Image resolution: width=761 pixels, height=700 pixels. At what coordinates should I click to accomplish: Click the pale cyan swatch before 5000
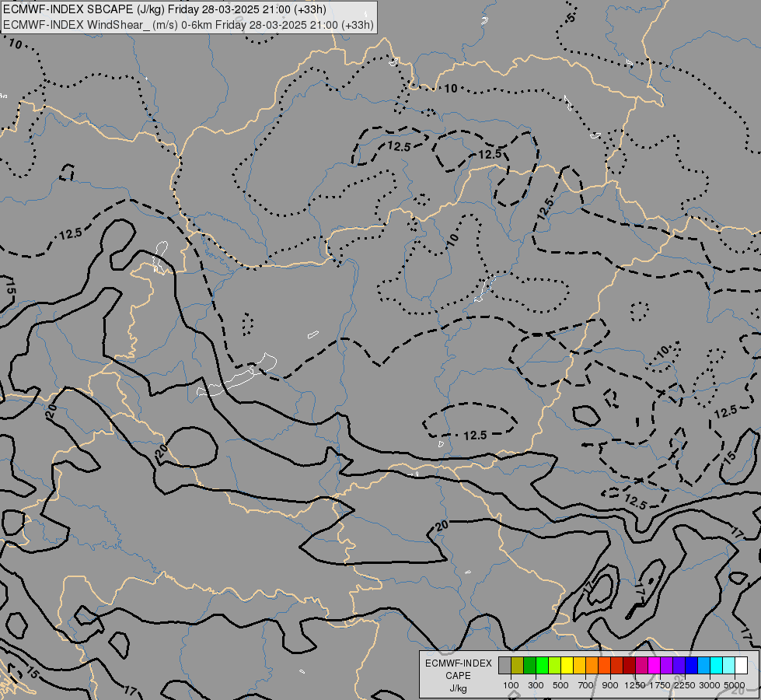pos(728,666)
